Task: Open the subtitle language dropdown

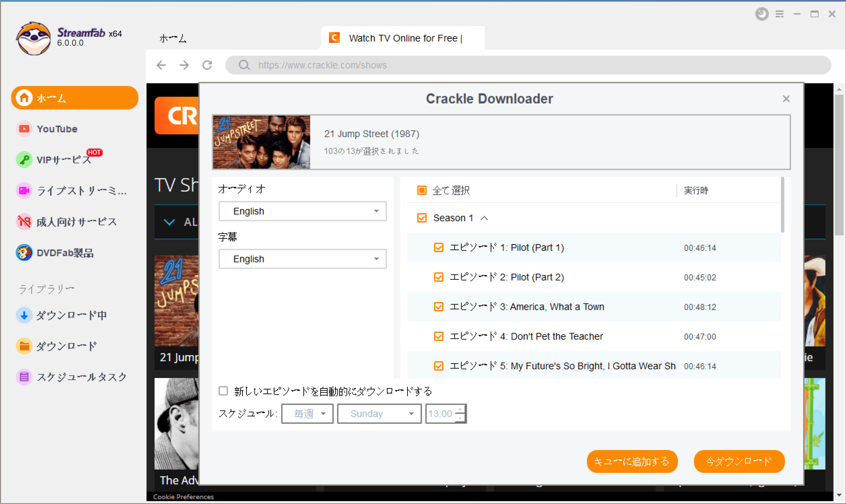Action: click(x=302, y=259)
